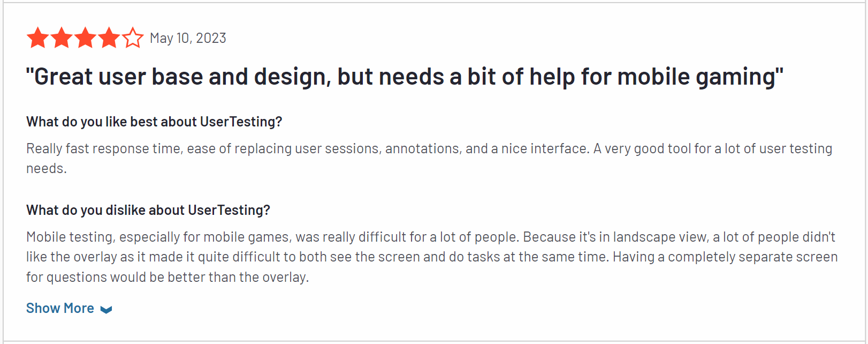Click the scrollbar on the right edge
The width and height of the screenshot is (868, 344).
865,171
